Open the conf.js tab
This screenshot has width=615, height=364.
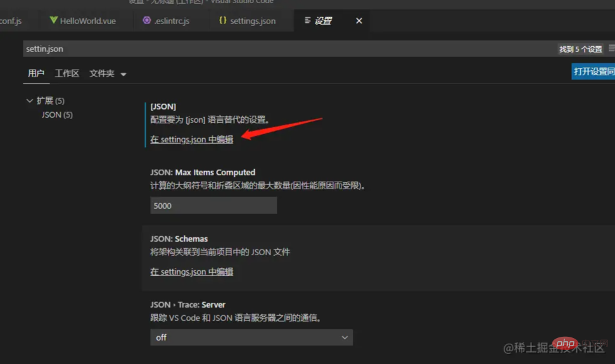pyautogui.click(x=11, y=21)
